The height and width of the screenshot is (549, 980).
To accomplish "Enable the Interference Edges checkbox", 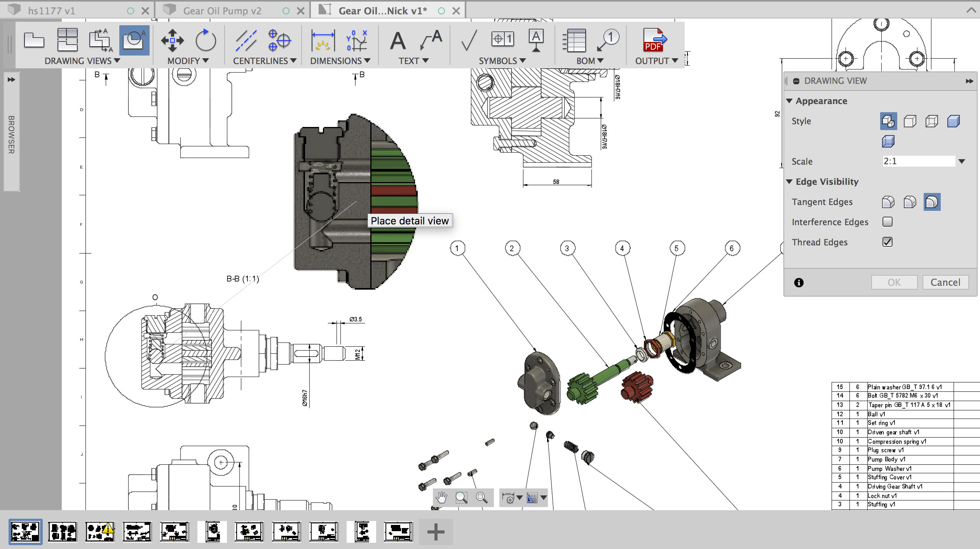I will (x=887, y=222).
